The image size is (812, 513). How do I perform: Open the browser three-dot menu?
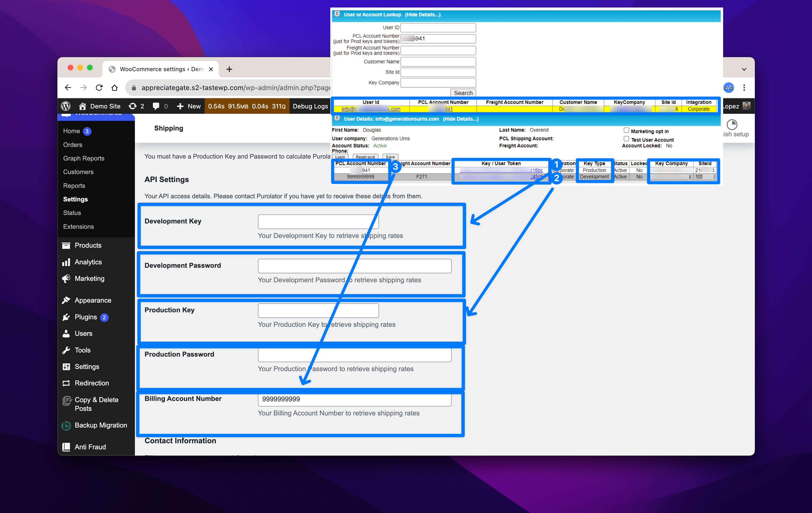[744, 88]
